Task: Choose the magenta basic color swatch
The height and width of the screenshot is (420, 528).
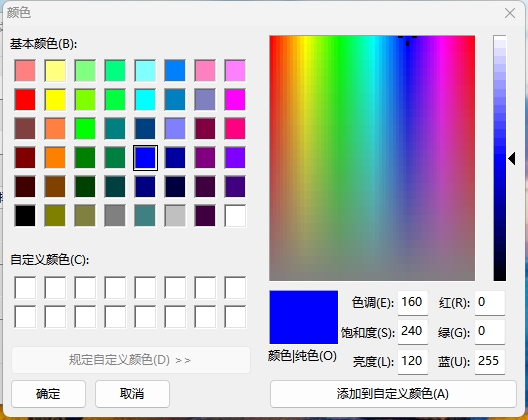Action: tap(235, 100)
